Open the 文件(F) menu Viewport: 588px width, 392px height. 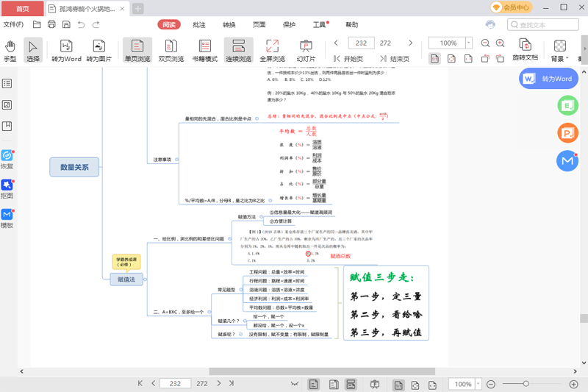tap(13, 25)
